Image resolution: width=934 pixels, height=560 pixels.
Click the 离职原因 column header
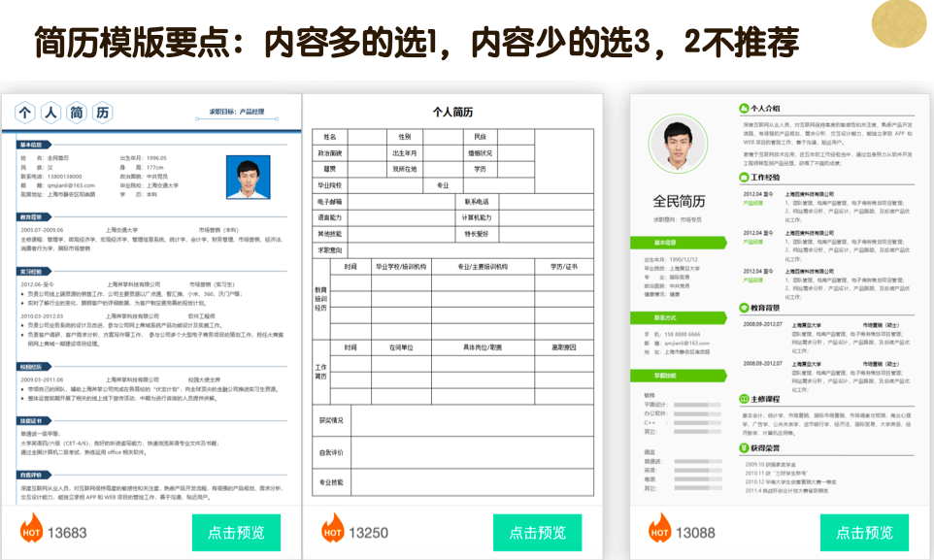coord(564,347)
